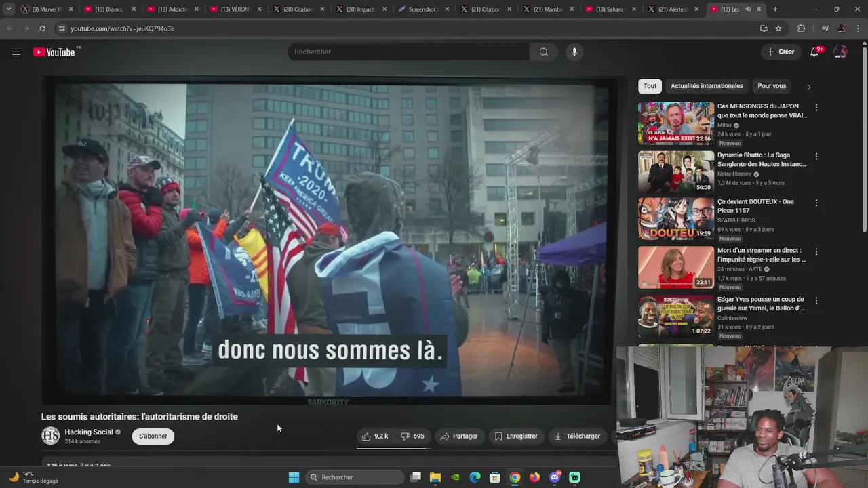View site information icon in address bar
868x488 pixels.
[x=62, y=28]
